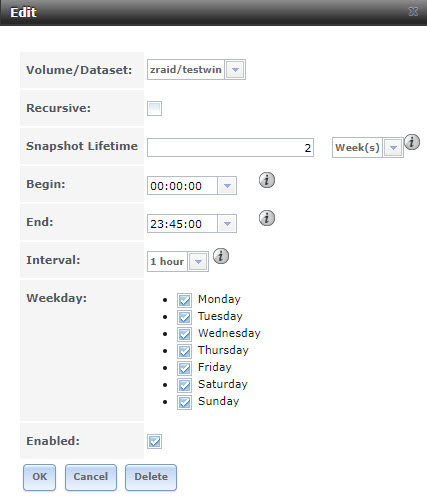The width and height of the screenshot is (427, 501).
Task: Open the End time dropdown
Action: point(227,224)
